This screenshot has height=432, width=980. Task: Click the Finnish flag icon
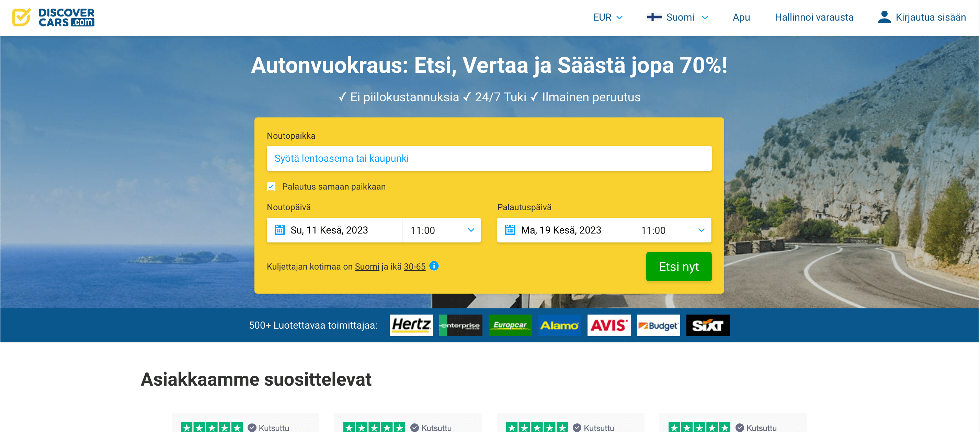[654, 18]
